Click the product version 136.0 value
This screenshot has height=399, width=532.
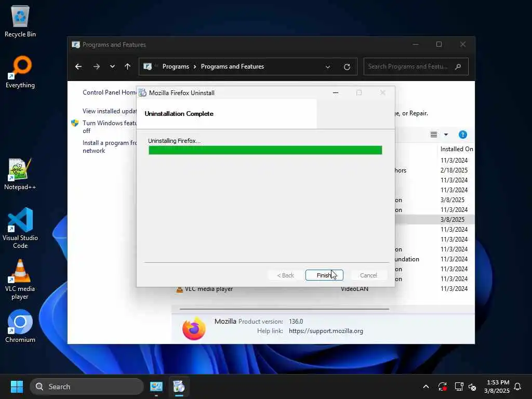click(296, 321)
